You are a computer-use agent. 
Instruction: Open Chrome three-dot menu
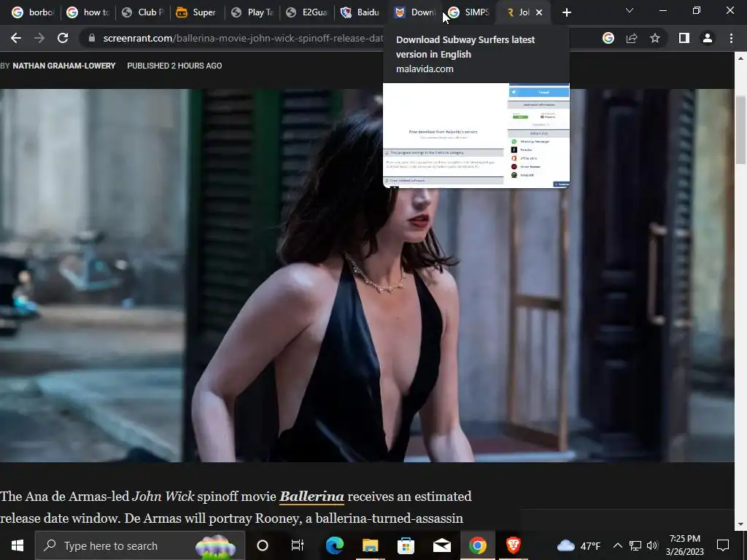[x=731, y=38]
